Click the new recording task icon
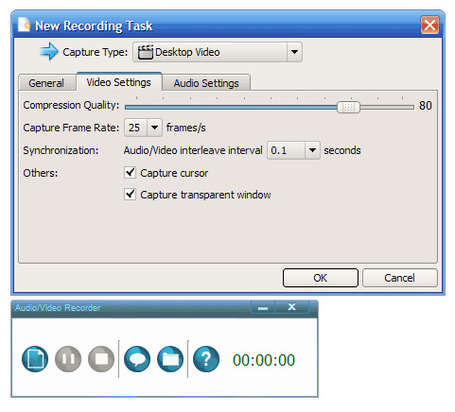This screenshot has width=455, height=412. click(35, 359)
